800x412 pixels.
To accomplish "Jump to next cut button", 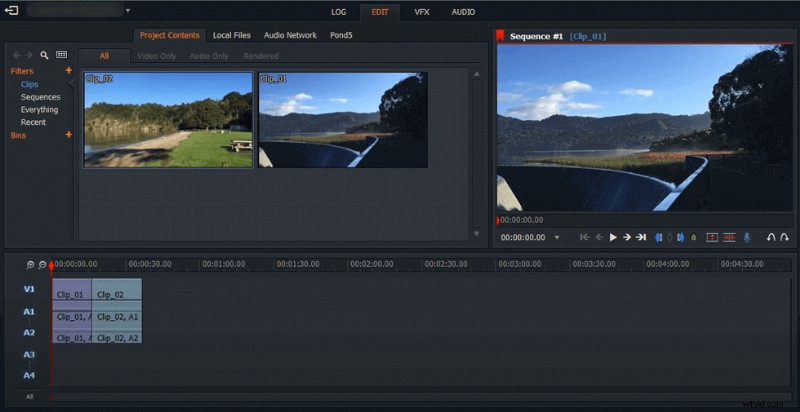I will (x=641, y=237).
